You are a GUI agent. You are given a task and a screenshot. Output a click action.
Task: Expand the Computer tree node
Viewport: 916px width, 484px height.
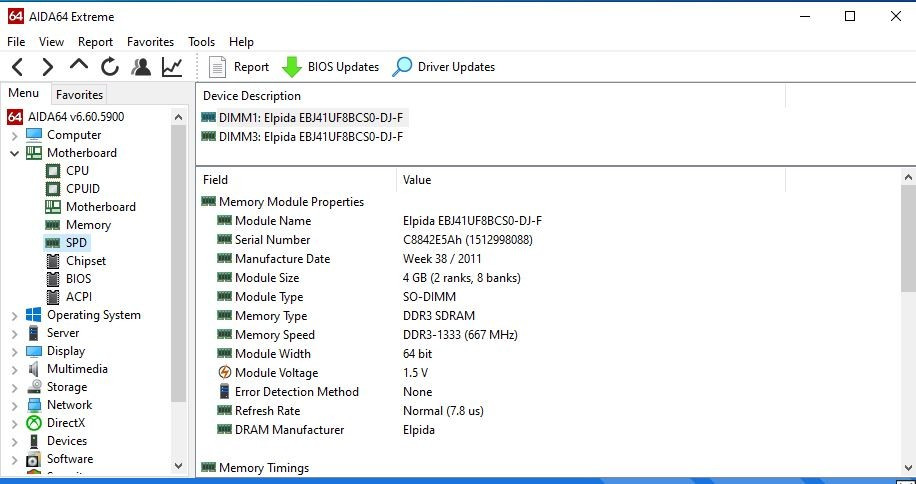point(15,135)
